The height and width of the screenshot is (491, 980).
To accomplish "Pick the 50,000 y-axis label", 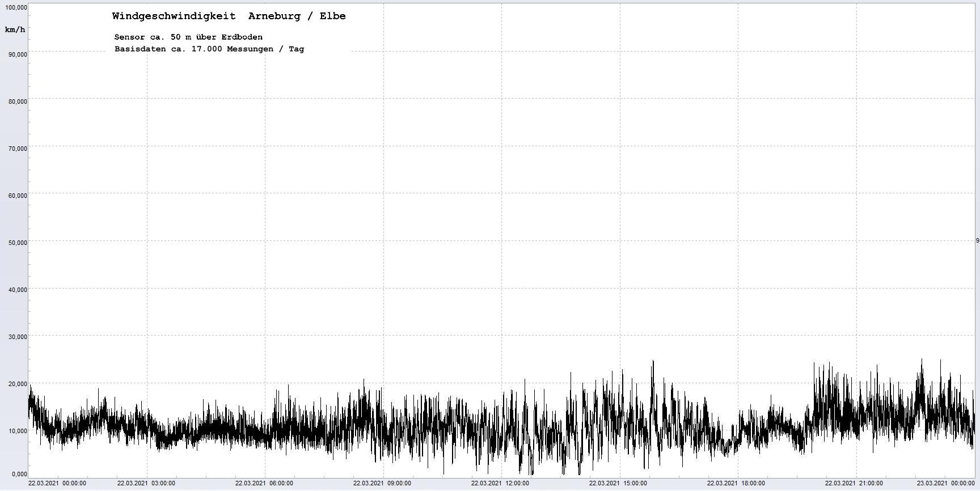I will pyautogui.click(x=17, y=243).
